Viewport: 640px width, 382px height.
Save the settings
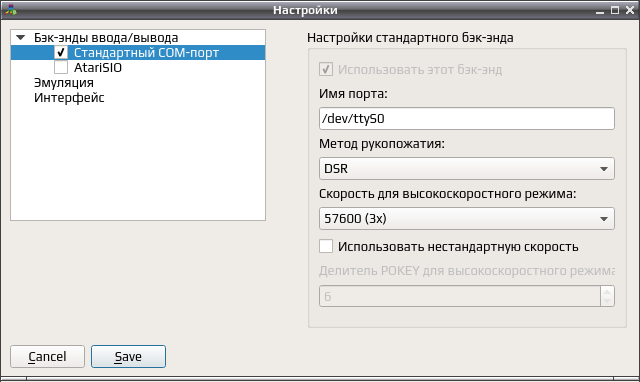click(x=128, y=357)
